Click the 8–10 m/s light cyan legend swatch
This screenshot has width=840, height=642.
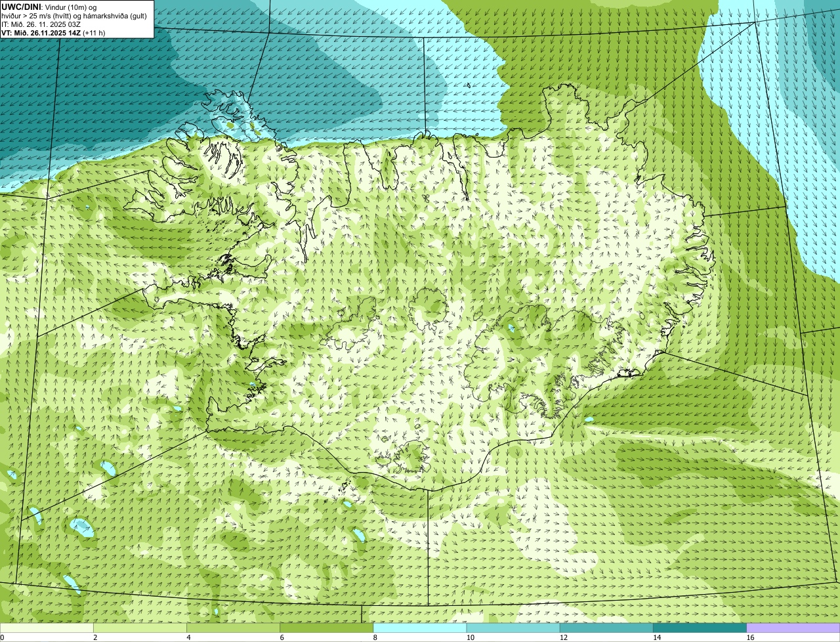[420, 628]
